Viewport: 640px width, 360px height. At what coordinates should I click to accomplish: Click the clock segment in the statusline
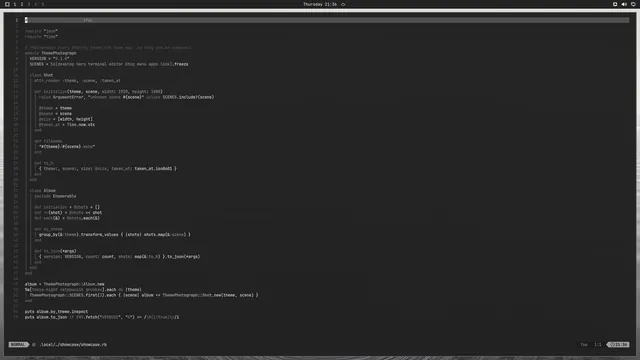618,344
